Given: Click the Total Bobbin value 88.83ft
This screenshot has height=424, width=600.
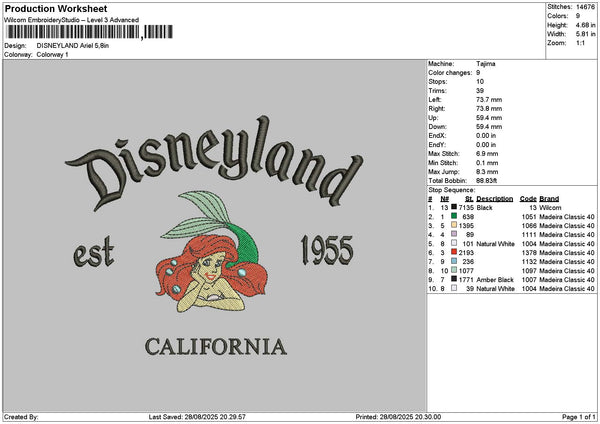Looking at the screenshot, I should [487, 181].
